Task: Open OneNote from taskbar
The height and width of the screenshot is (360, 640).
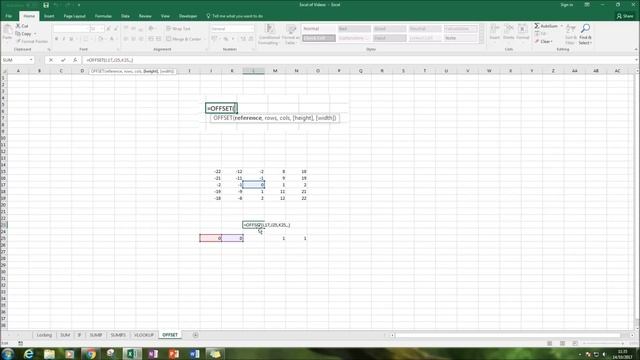Action: click(153, 353)
